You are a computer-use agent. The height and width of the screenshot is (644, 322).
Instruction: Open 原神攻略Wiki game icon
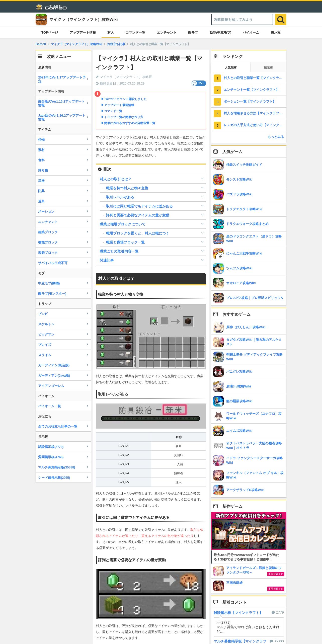click(x=218, y=327)
